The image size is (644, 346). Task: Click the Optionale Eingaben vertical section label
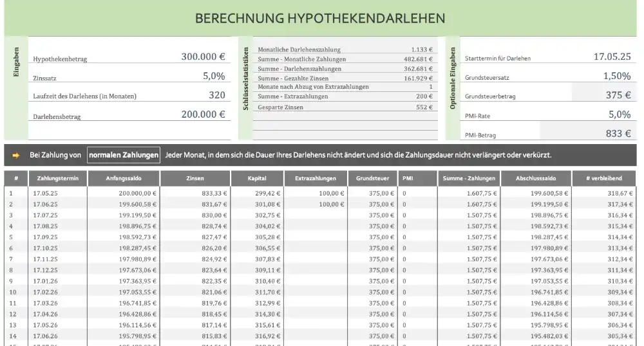[453, 78]
